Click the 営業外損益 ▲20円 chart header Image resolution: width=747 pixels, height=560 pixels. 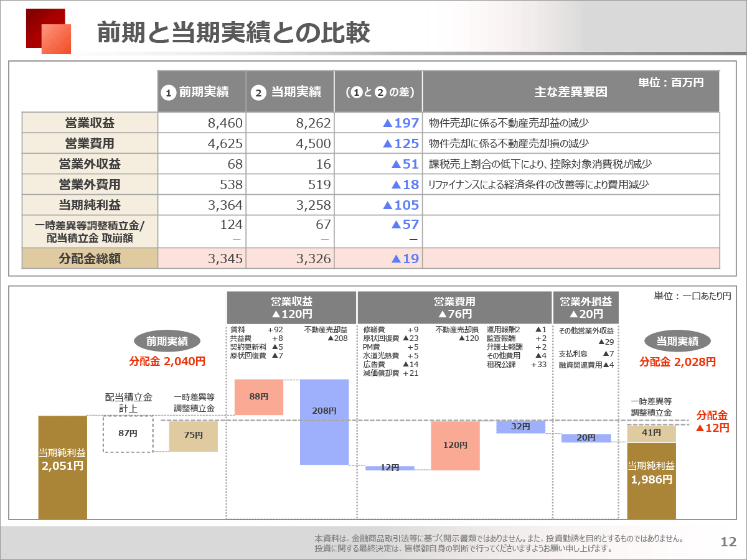pos(586,308)
